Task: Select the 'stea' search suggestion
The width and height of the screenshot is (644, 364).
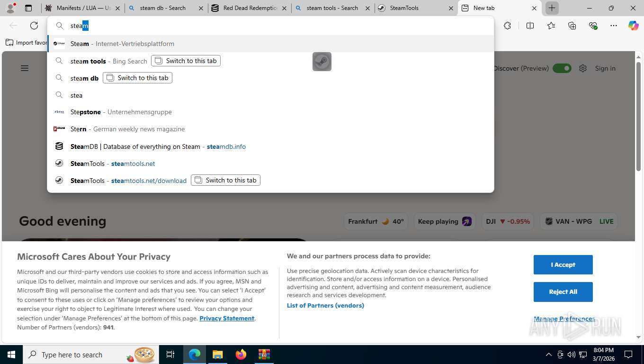Action: tap(270, 95)
